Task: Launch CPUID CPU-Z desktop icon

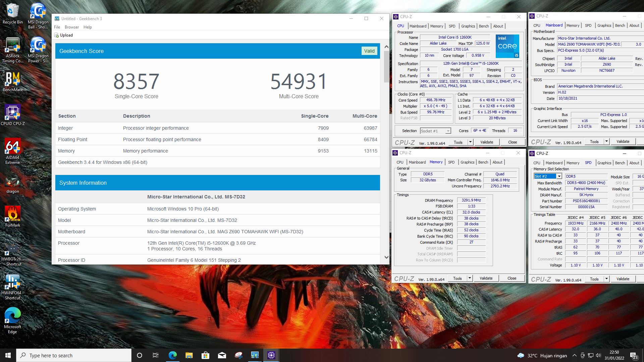Action: point(12,115)
